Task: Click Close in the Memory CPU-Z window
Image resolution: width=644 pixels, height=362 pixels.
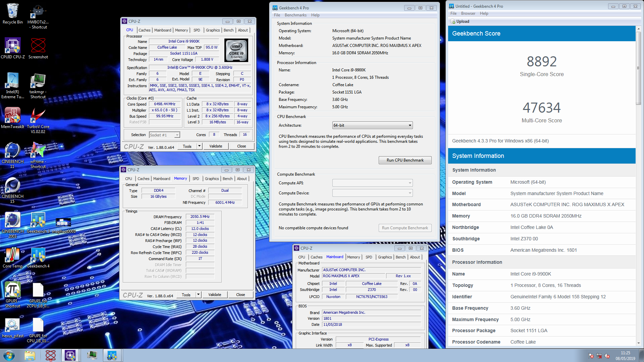Action: tap(240, 295)
